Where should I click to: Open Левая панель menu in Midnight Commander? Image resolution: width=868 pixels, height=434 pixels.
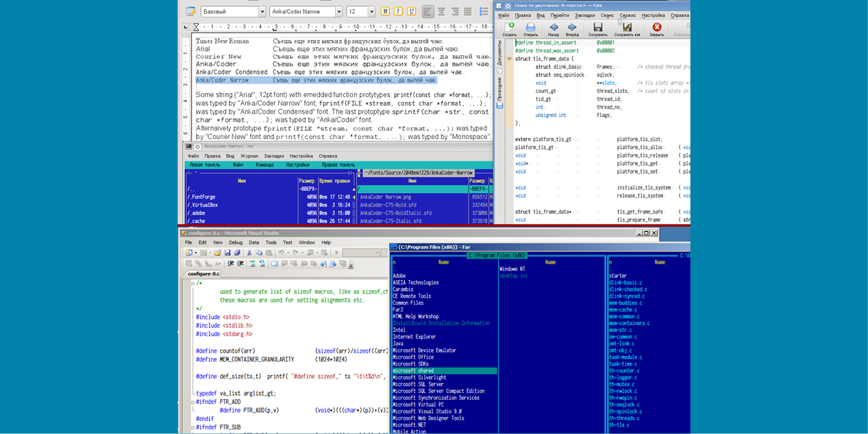[205, 165]
